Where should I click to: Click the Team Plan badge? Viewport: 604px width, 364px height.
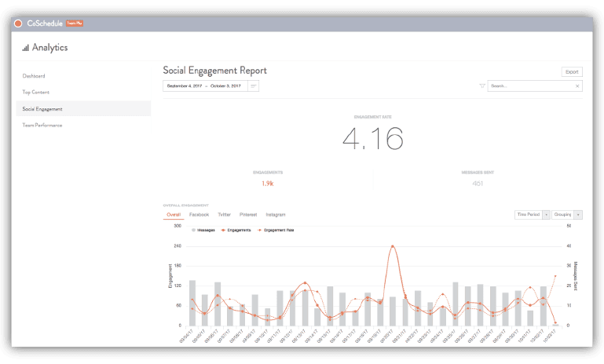click(75, 24)
